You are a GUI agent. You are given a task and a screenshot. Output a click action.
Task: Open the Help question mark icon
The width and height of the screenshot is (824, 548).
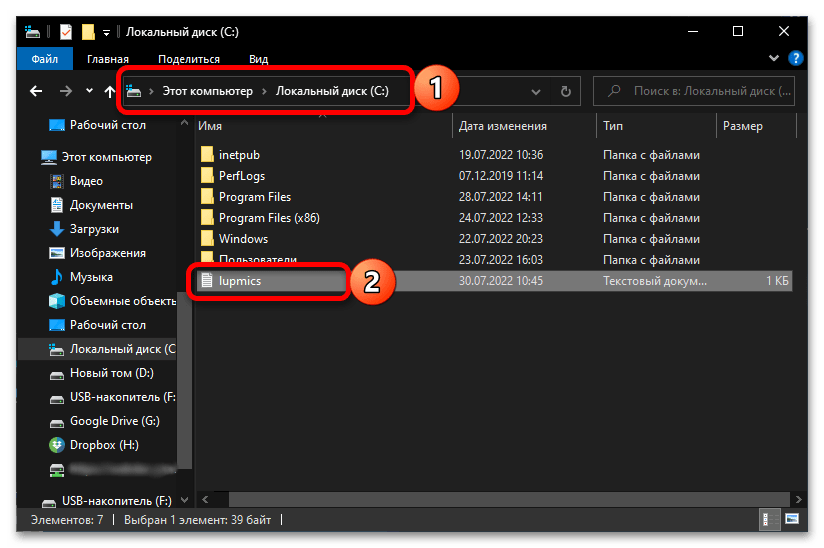(796, 59)
